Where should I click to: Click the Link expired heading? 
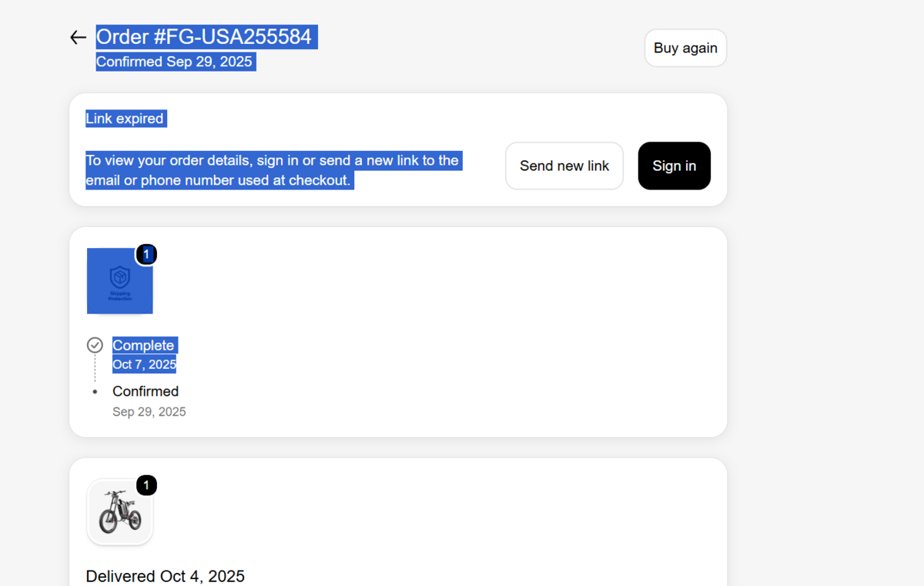(x=125, y=119)
